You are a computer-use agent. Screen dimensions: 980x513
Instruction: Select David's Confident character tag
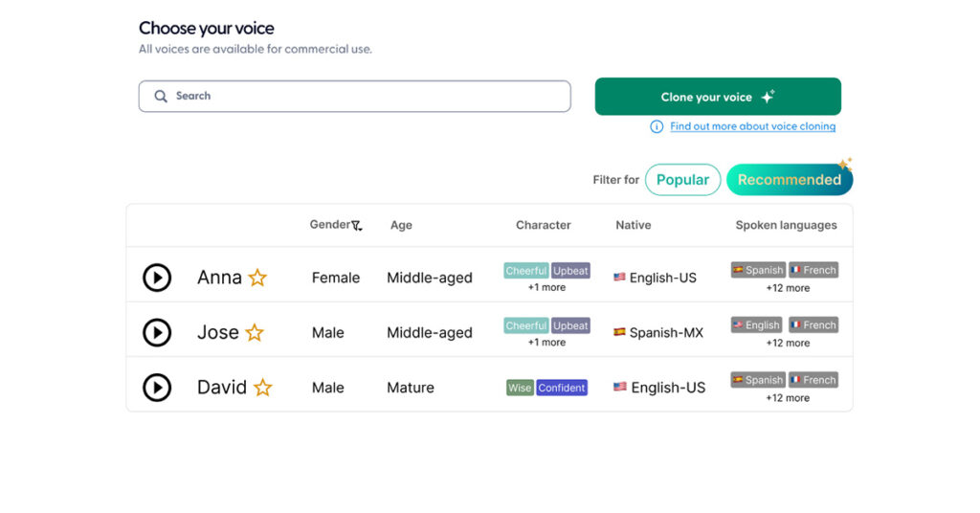tap(562, 388)
